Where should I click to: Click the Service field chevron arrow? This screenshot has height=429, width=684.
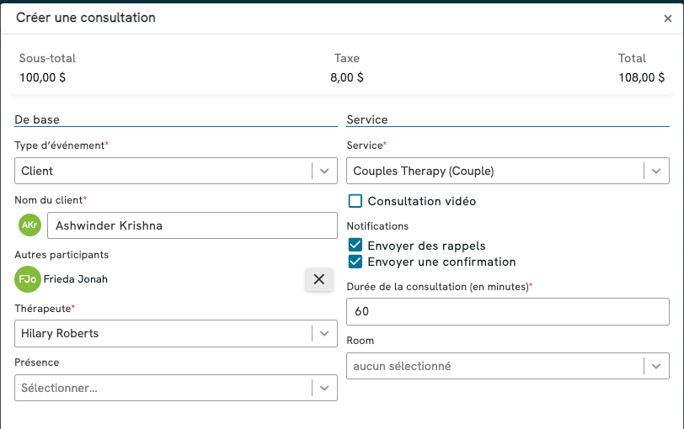(x=656, y=171)
